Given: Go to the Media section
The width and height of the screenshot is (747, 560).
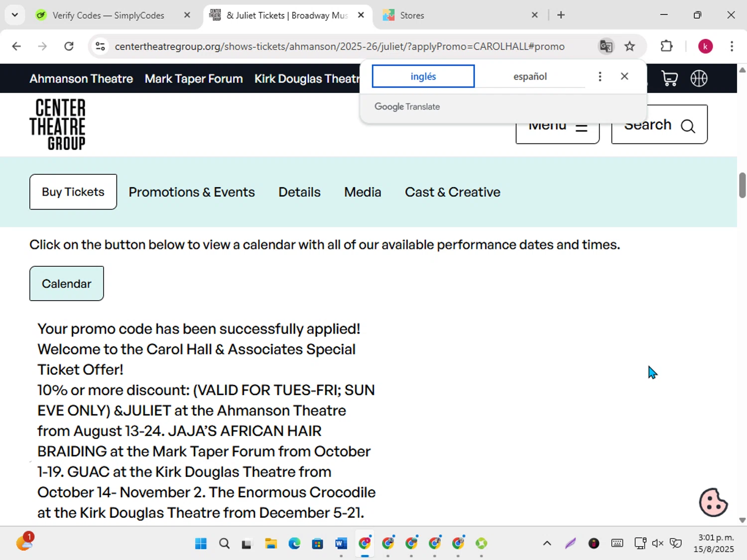Looking at the screenshot, I should (x=363, y=192).
